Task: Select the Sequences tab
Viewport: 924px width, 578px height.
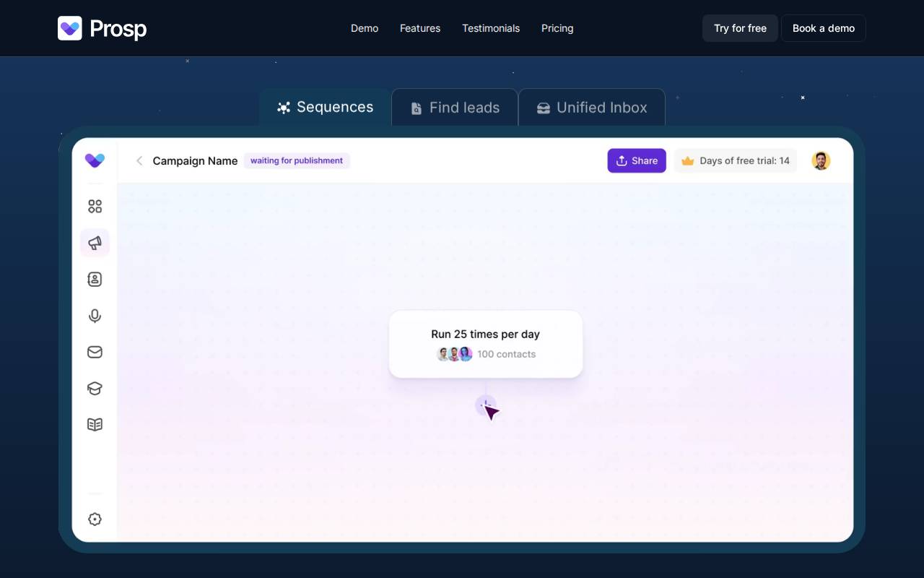Action: [325, 107]
